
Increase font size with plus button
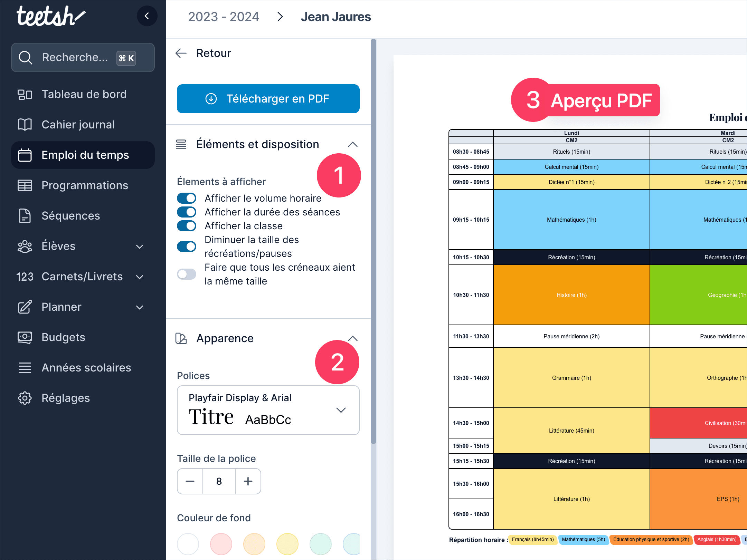coord(248,481)
